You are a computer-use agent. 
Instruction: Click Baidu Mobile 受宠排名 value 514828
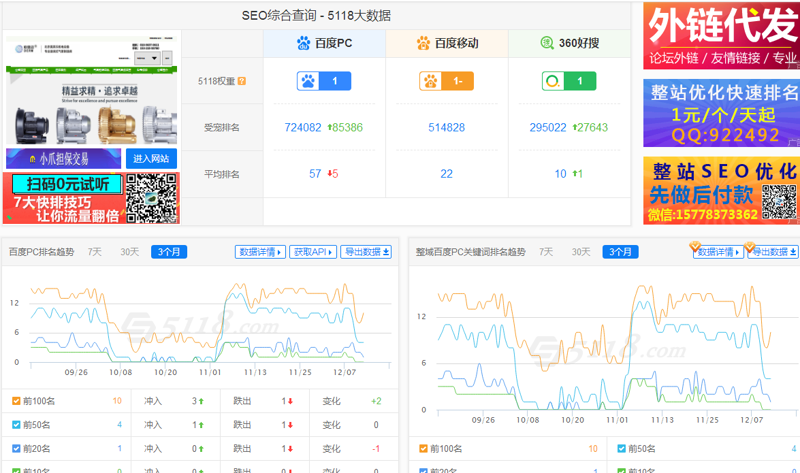click(446, 128)
